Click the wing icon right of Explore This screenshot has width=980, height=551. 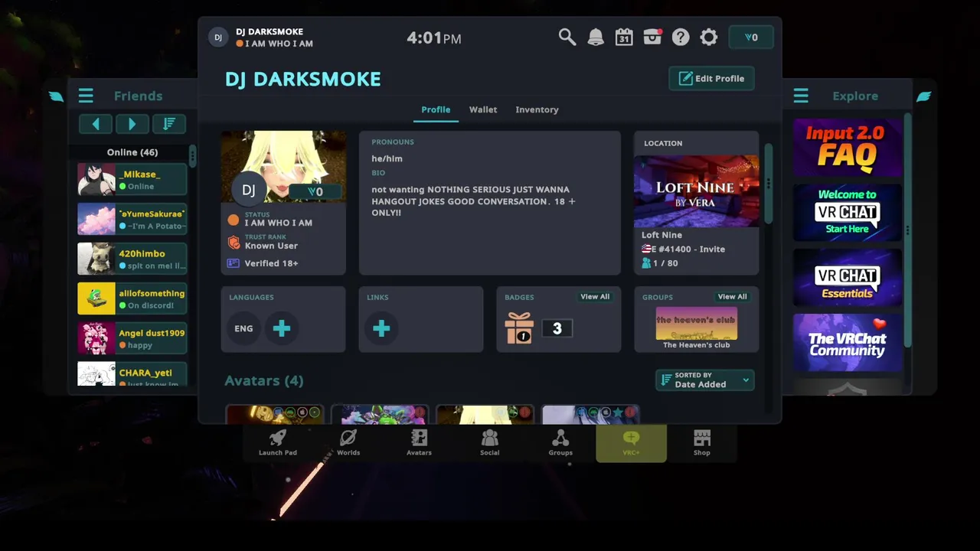click(924, 96)
